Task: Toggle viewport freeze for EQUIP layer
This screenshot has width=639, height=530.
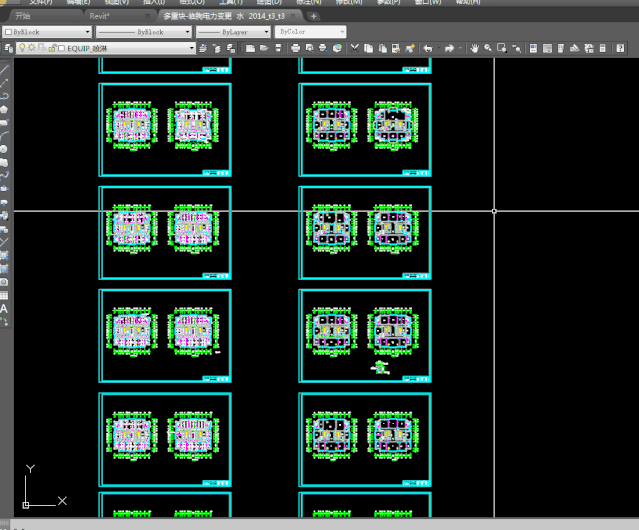Action: [x=42, y=48]
